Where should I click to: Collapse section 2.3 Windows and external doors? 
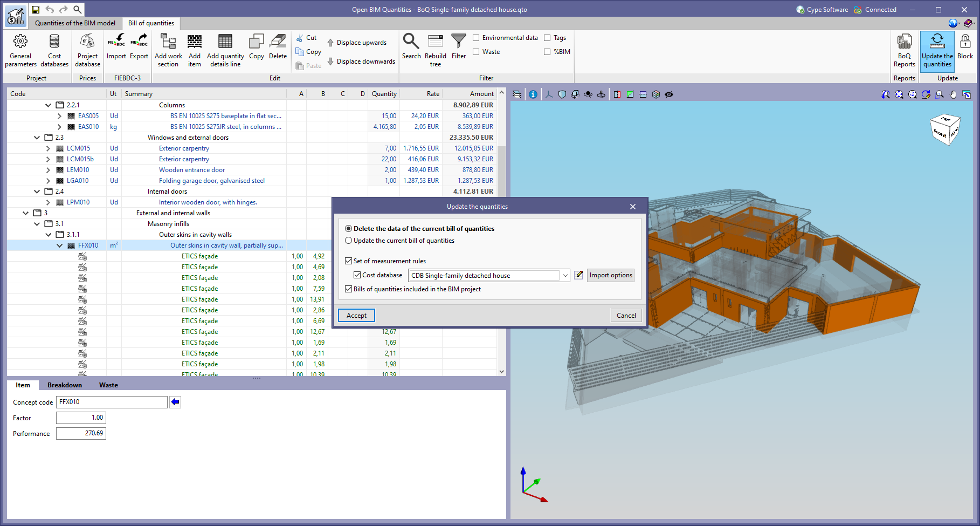(x=37, y=137)
